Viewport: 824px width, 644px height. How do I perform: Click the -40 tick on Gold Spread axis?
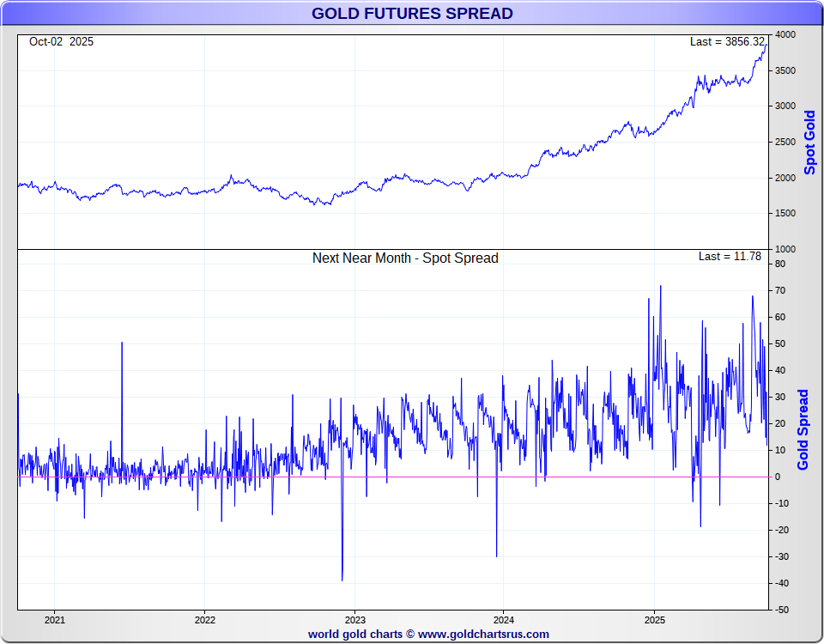tap(782, 583)
